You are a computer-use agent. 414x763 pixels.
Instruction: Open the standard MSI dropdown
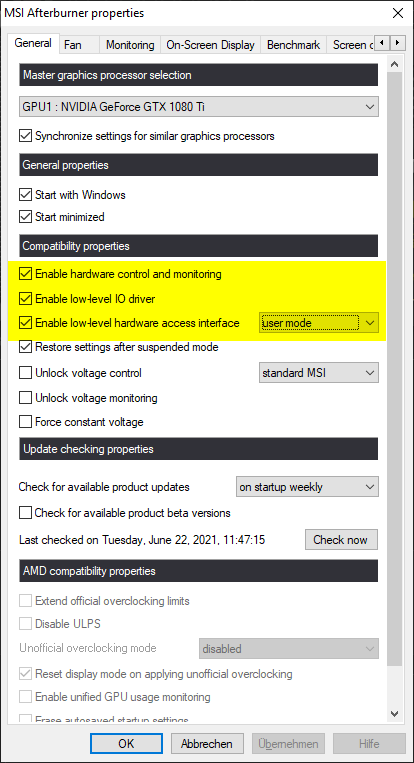tap(319, 373)
